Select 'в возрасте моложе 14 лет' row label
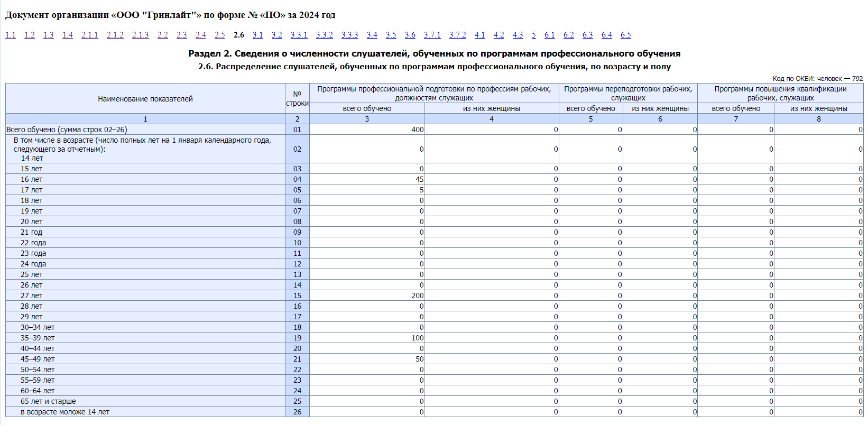 click(x=65, y=412)
